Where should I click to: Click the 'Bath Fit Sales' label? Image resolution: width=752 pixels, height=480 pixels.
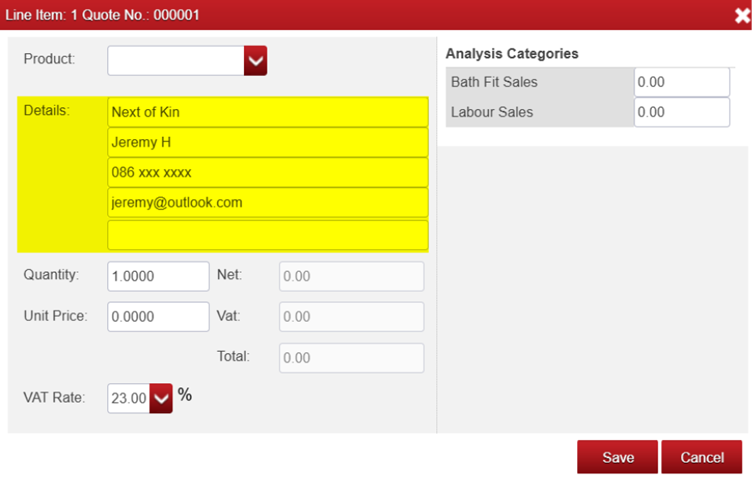(494, 82)
